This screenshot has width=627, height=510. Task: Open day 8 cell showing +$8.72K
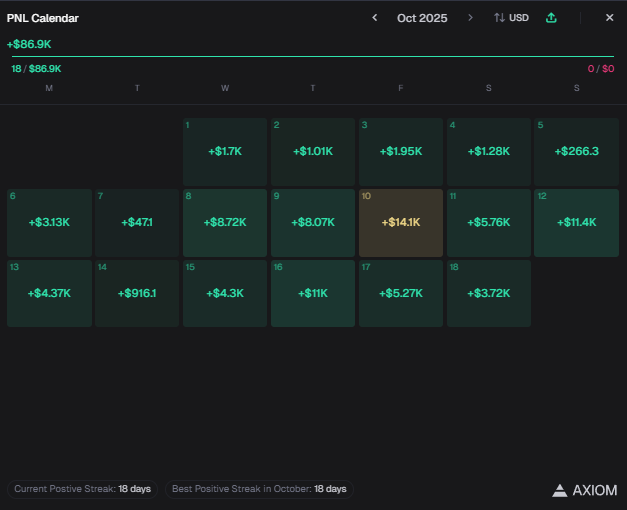coord(225,223)
